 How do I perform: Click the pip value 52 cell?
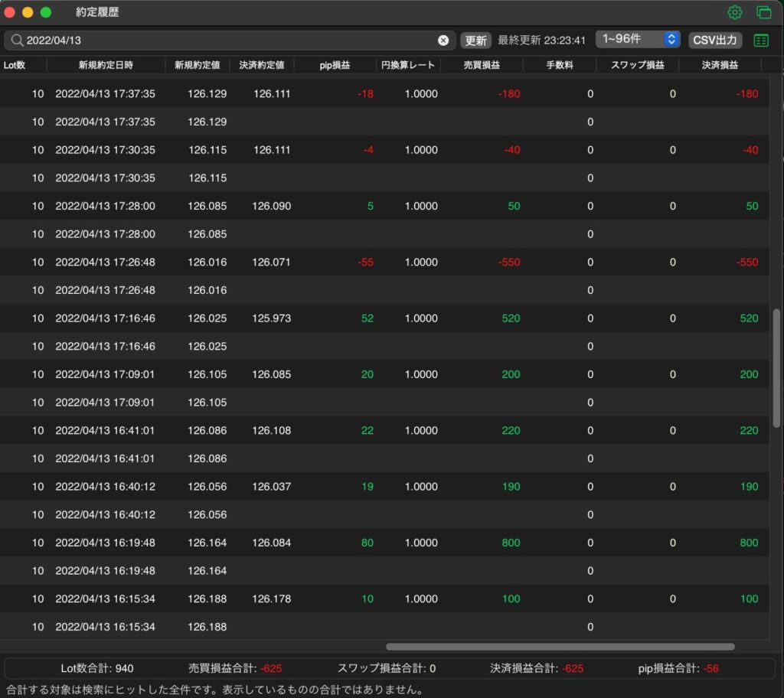tap(367, 318)
